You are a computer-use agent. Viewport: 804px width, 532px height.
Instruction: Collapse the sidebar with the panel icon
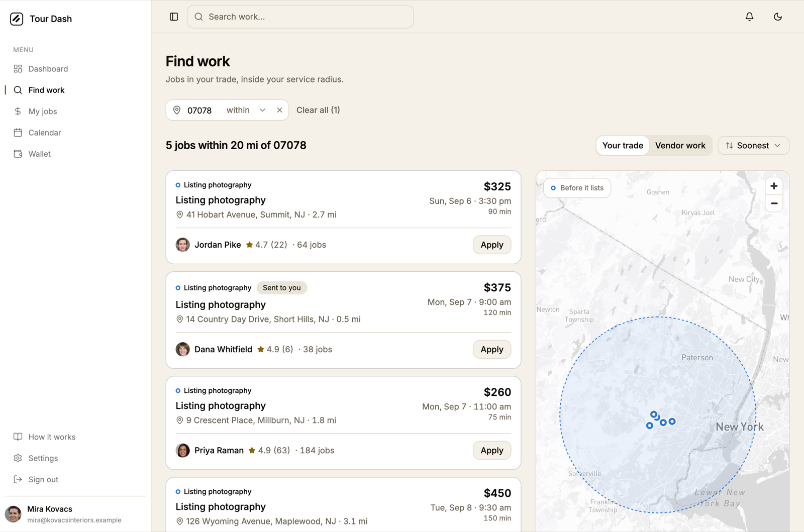coord(174,17)
